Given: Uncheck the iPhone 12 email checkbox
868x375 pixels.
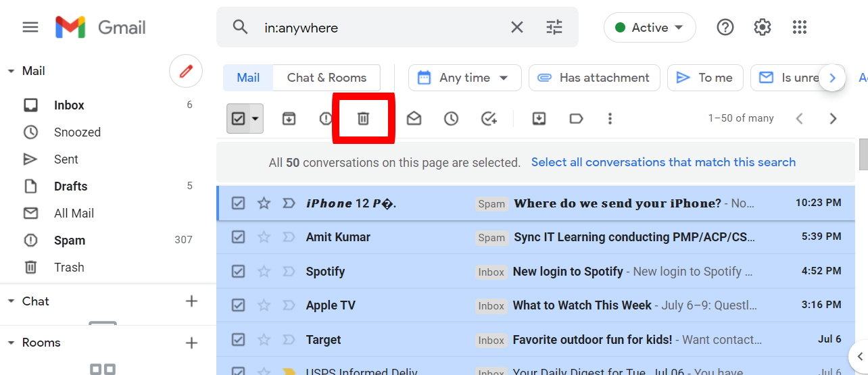Looking at the screenshot, I should tap(238, 203).
